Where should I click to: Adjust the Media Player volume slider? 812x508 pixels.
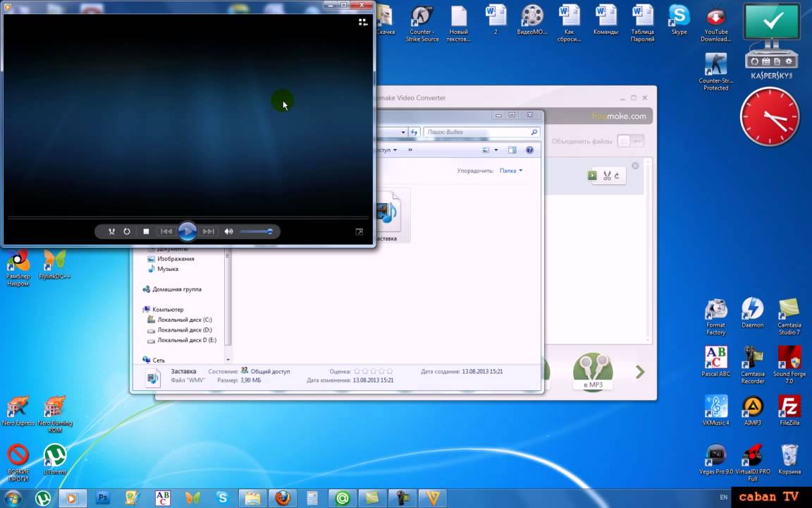pyautogui.click(x=257, y=231)
